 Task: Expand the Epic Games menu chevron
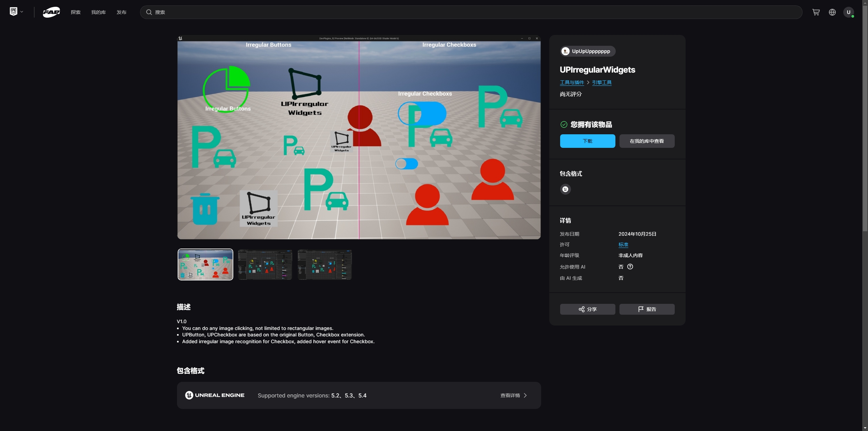click(22, 12)
